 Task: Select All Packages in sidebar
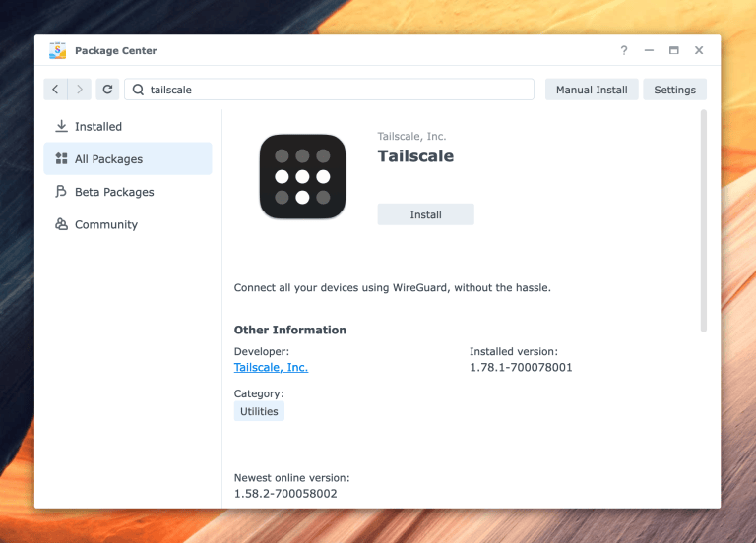(x=128, y=158)
